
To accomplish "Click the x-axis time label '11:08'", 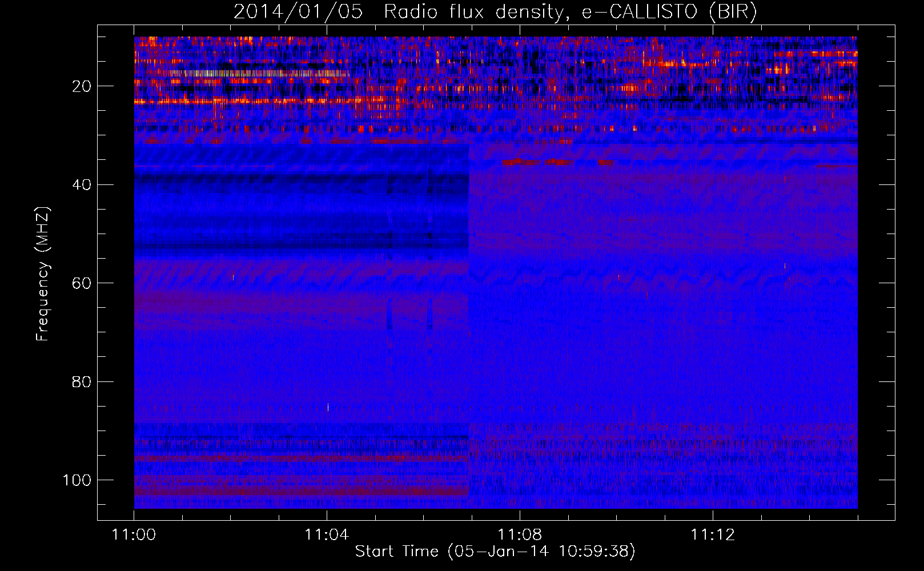I will [x=520, y=535].
